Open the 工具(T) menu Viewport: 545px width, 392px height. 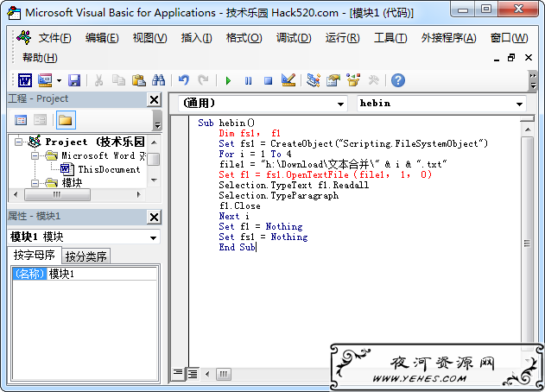[390, 38]
